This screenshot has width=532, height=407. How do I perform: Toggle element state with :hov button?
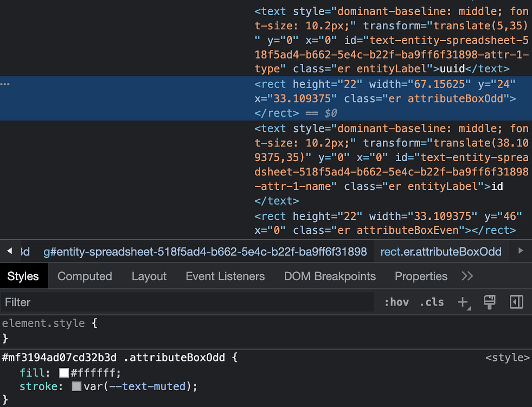click(396, 302)
